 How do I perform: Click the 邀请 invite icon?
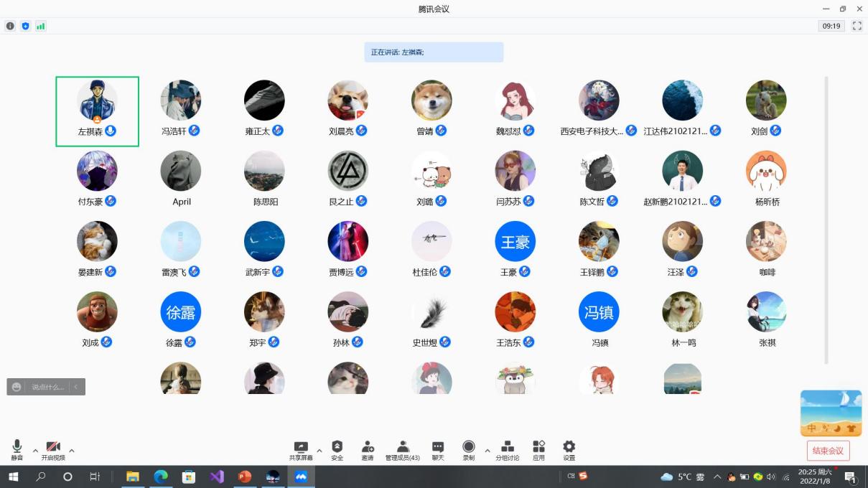click(368, 450)
